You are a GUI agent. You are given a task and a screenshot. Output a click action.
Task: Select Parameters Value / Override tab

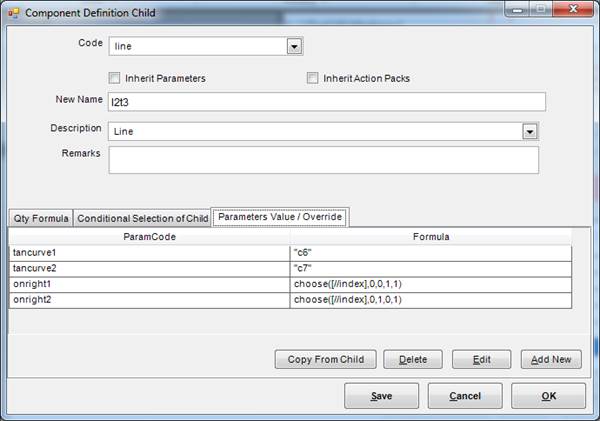pos(279,217)
